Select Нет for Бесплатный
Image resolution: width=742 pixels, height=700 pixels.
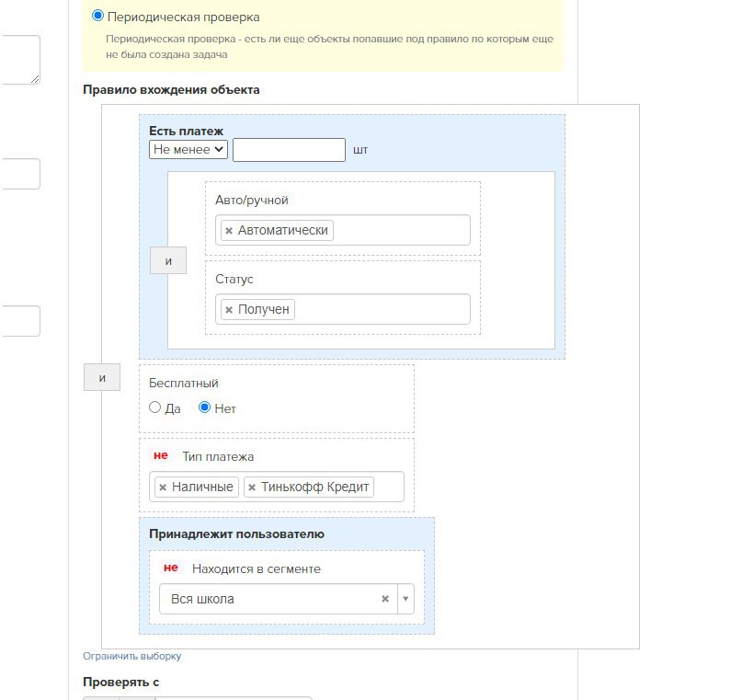[204, 407]
